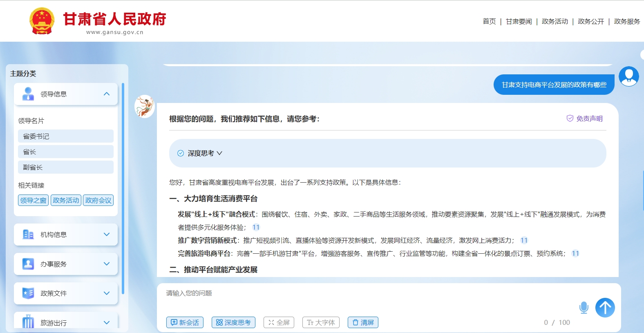
Task: Select 副省长 in the leader list
Action: [x=66, y=167]
